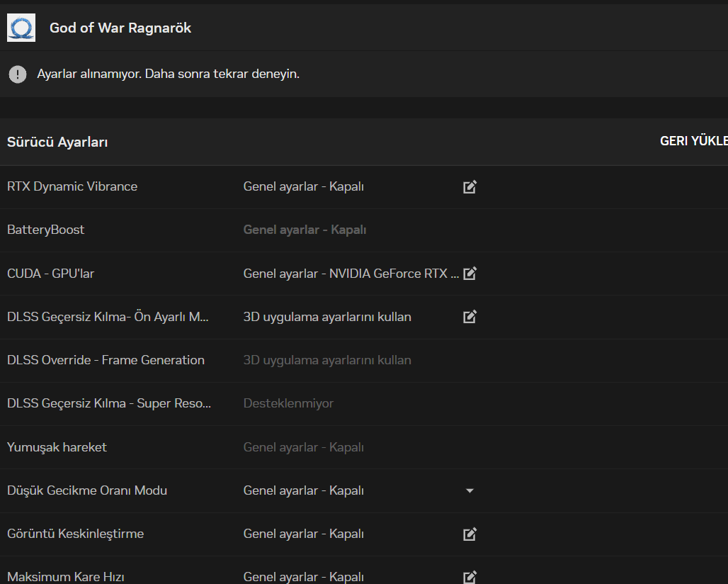Open editor for DLSS Geçersiz Kılma Ön Ayarlı

[x=470, y=317]
